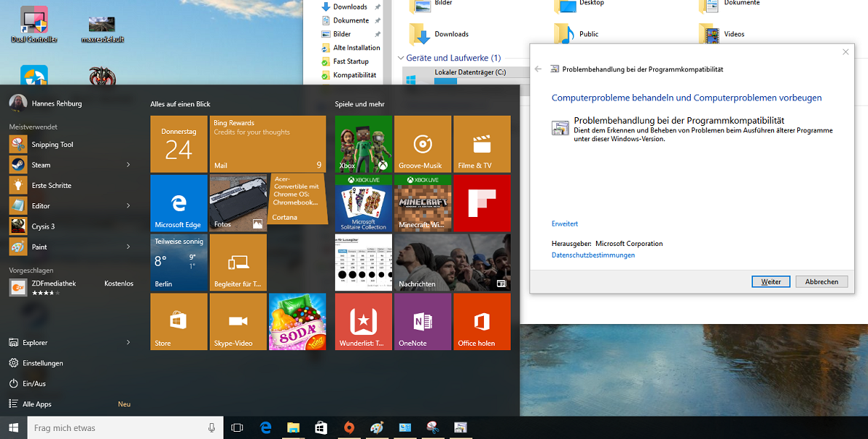Start the Skype-Video tile
The image size is (868, 439).
click(x=238, y=322)
